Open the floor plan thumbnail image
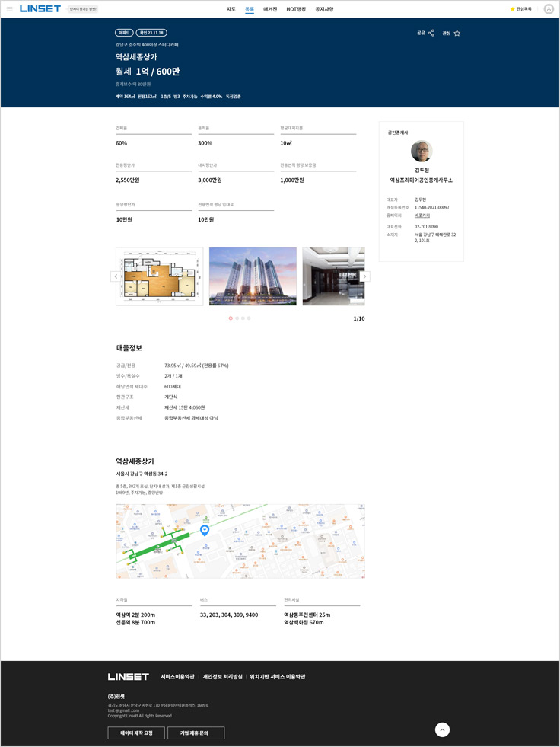The width and height of the screenshot is (560, 747). tap(160, 276)
